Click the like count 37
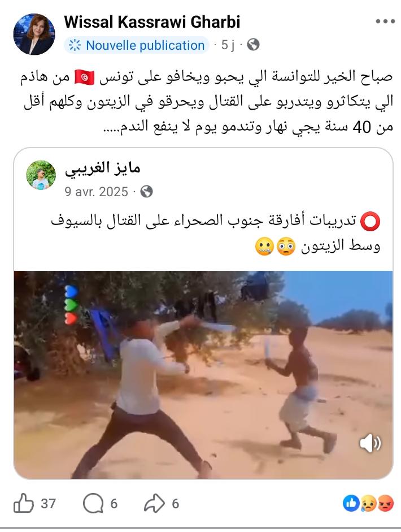Viewport: 401px width, 532px height. tap(48, 504)
